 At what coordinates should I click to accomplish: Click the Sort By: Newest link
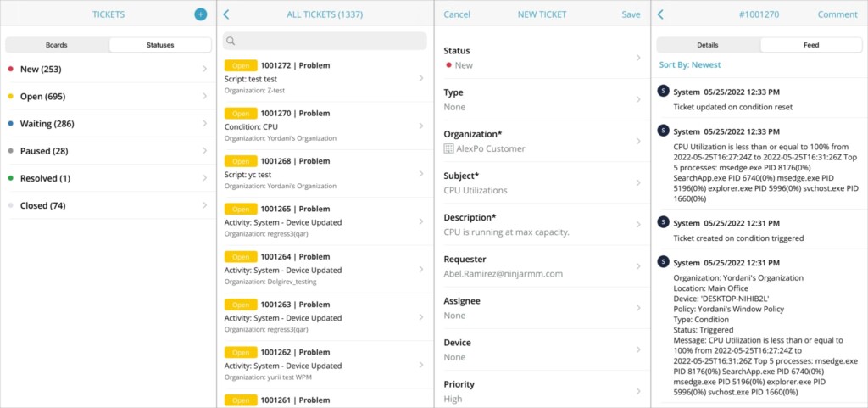(690, 64)
